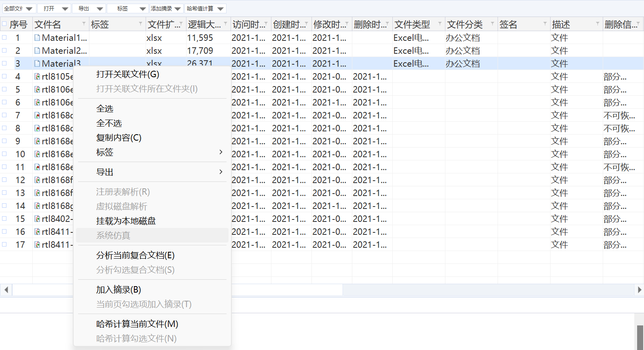The height and width of the screenshot is (350, 644).
Task: Click filter icon on 文件类型 column header
Action: click(440, 24)
